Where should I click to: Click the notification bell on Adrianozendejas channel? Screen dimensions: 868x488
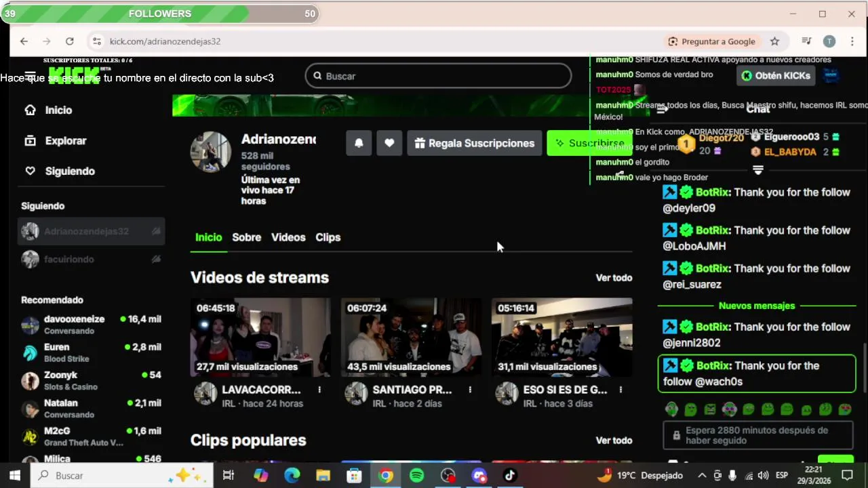tap(359, 143)
